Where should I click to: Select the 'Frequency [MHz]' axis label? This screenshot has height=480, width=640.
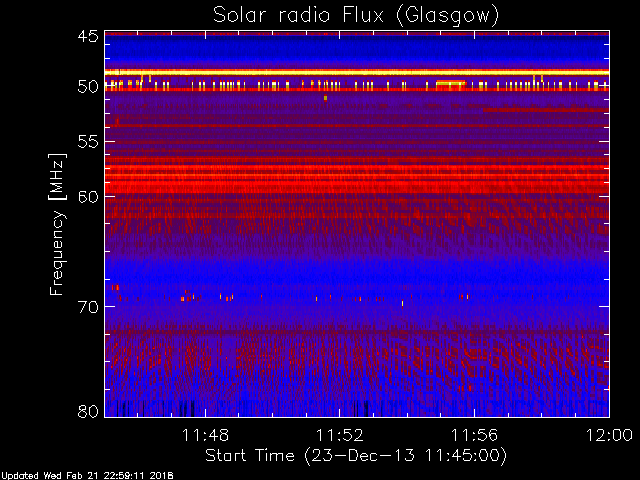(57, 224)
